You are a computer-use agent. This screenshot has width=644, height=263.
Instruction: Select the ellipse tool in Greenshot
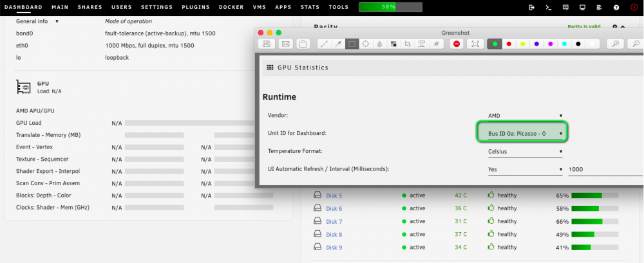click(x=366, y=44)
